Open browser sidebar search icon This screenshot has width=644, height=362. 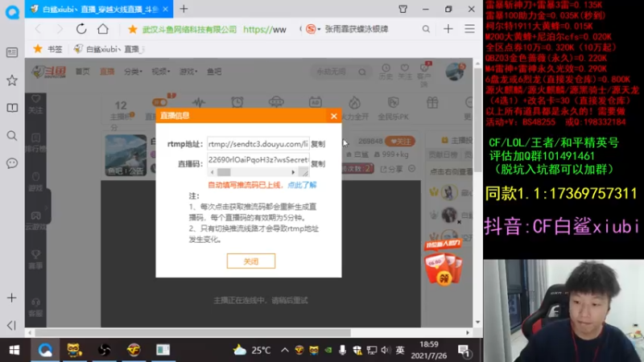coord(12,135)
